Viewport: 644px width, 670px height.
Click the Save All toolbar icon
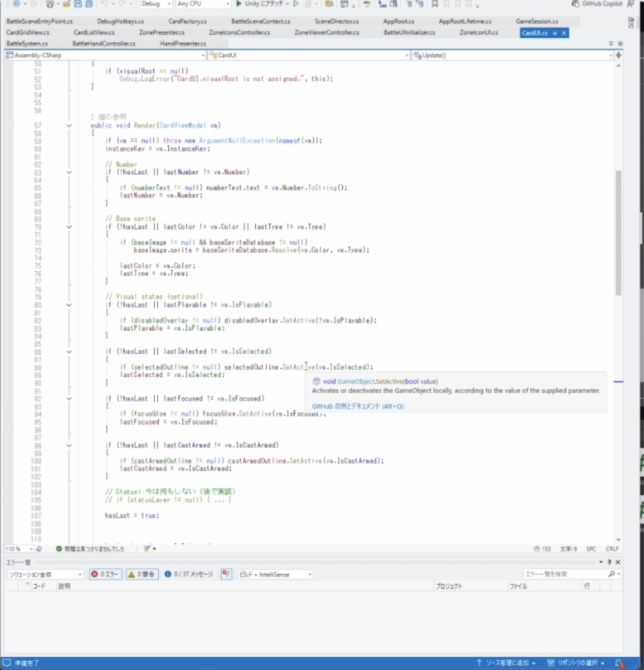(x=88, y=4)
